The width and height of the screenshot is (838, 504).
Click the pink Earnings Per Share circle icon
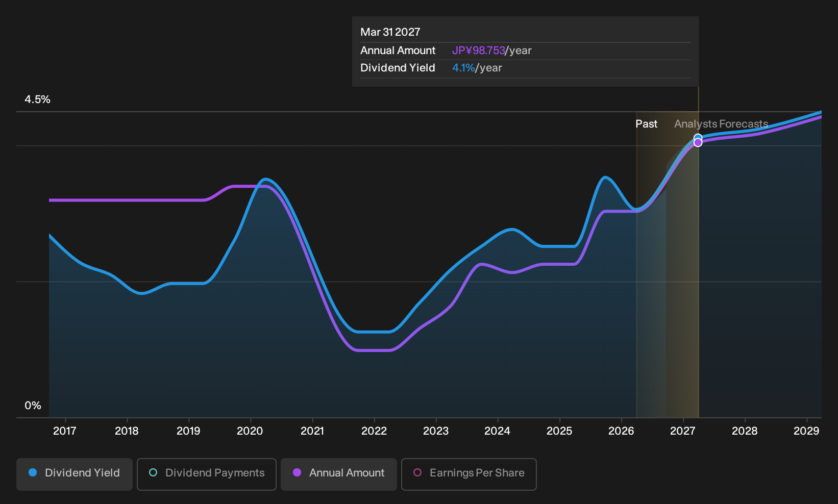coord(417,473)
